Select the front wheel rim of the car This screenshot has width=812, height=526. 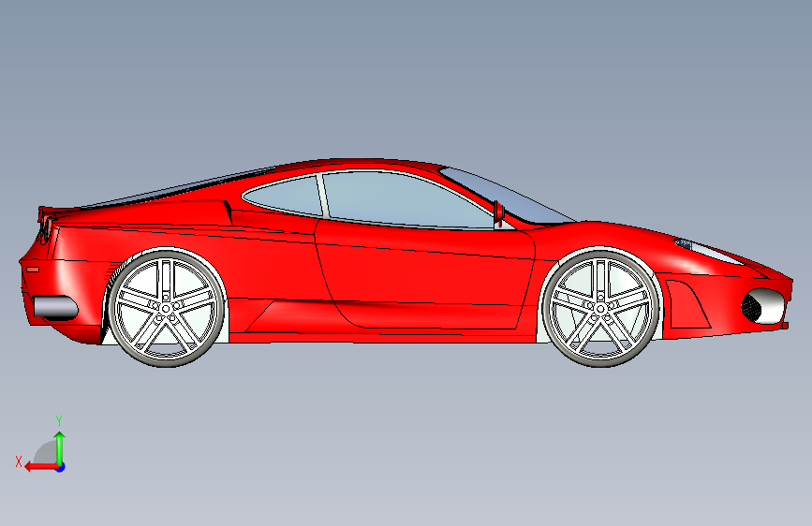coord(601,309)
